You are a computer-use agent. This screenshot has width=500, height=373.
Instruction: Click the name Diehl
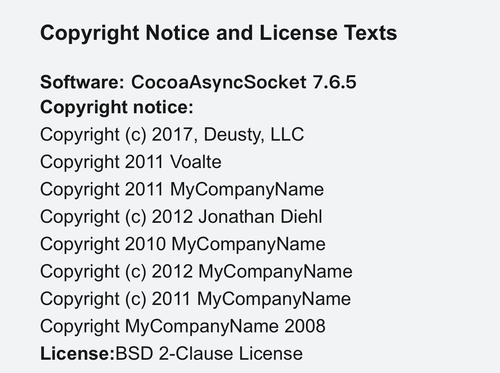click(301, 217)
